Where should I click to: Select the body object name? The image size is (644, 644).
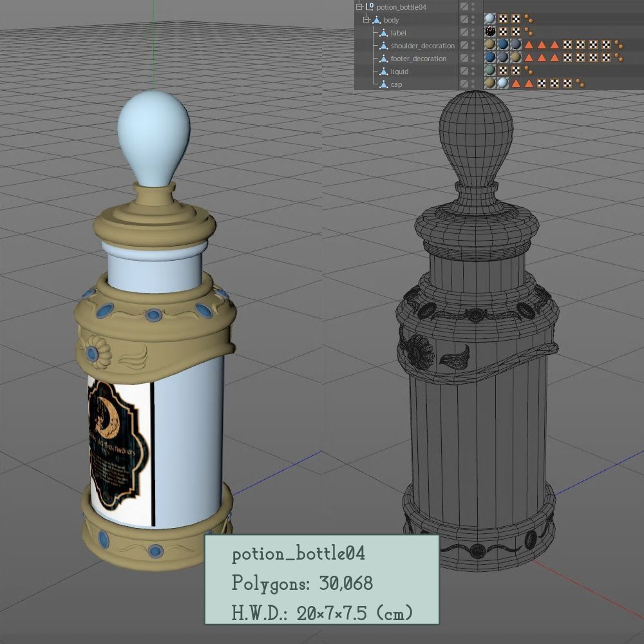pos(391,20)
